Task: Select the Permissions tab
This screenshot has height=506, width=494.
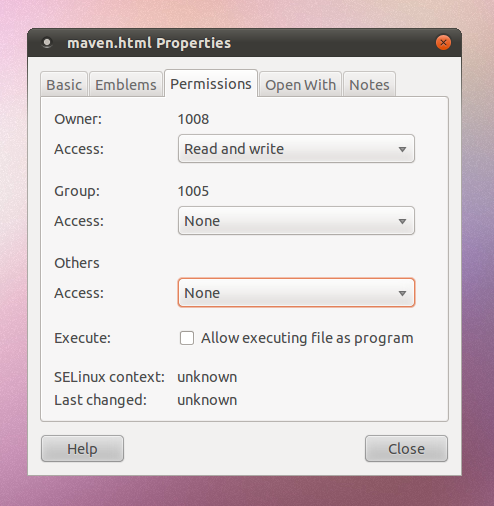Action: pyautogui.click(x=211, y=84)
